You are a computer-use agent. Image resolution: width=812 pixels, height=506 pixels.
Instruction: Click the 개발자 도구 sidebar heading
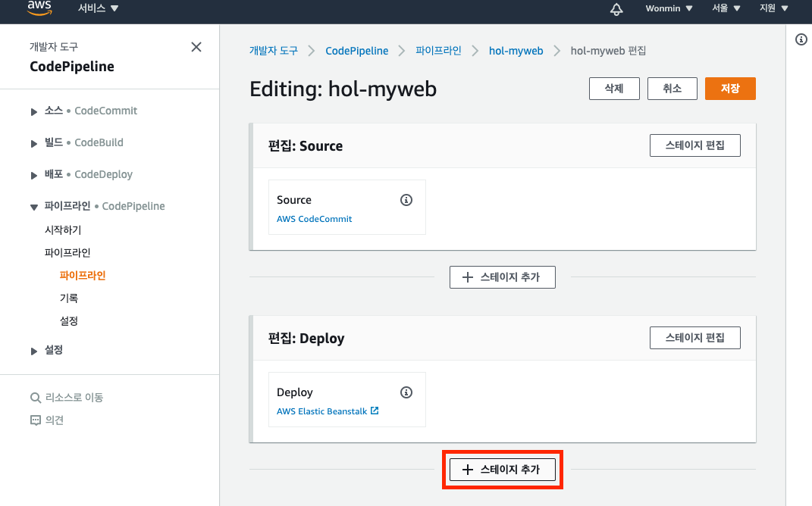54,46
